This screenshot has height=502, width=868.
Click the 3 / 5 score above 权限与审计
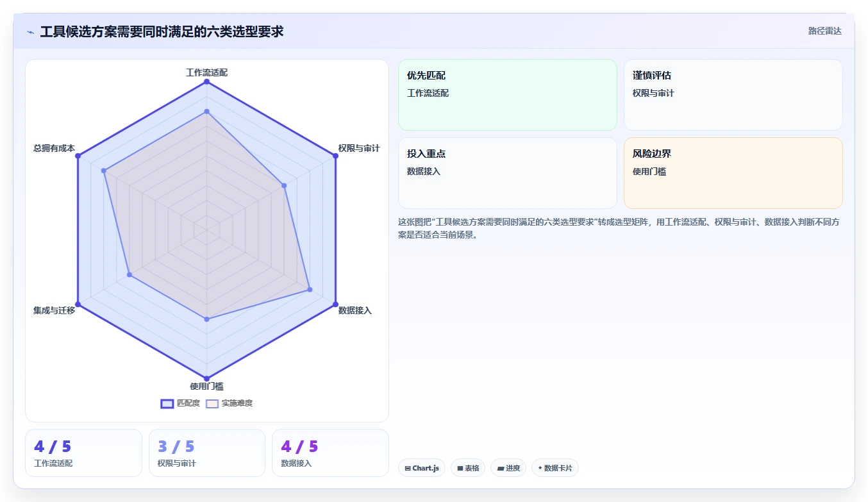click(176, 447)
